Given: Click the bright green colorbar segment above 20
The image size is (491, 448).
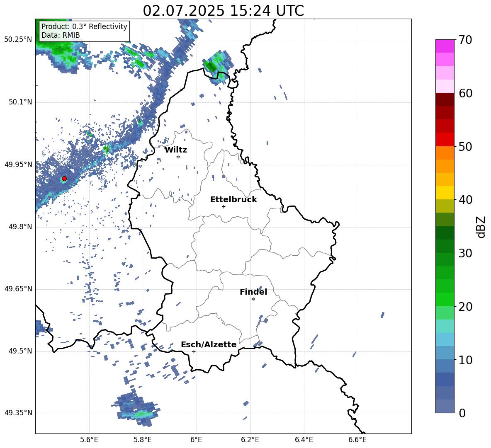Looking at the screenshot, I should [x=445, y=299].
